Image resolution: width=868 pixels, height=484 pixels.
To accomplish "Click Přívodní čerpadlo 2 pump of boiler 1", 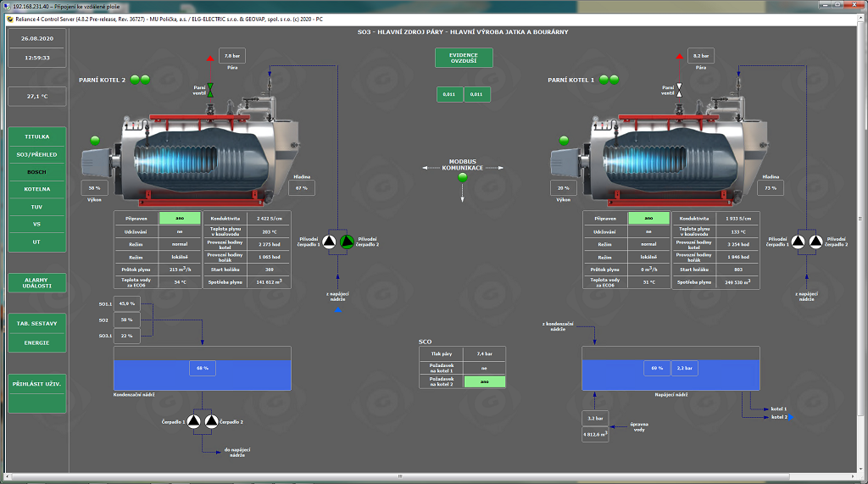I will [815, 242].
